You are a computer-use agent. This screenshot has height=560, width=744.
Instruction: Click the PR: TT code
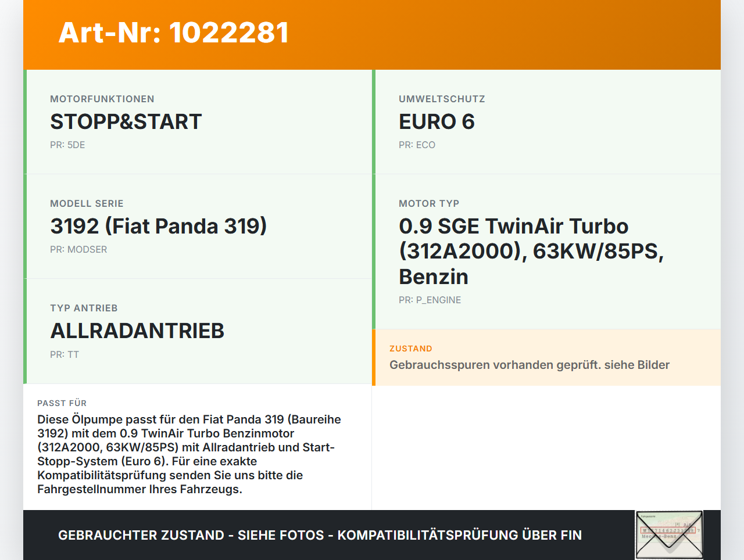(x=65, y=354)
